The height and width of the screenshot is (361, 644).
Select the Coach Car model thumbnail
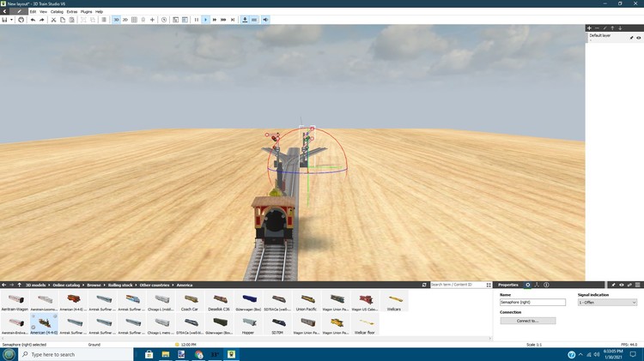(x=190, y=302)
